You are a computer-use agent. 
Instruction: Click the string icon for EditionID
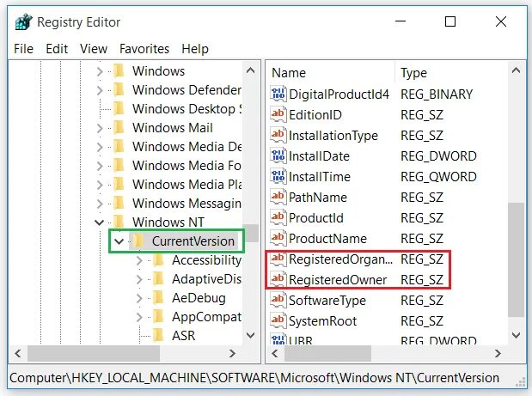(278, 114)
